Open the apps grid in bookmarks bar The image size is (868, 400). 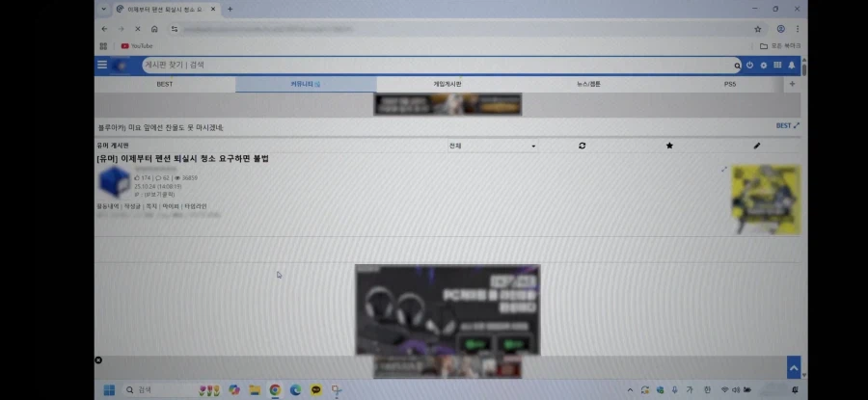tap(103, 46)
